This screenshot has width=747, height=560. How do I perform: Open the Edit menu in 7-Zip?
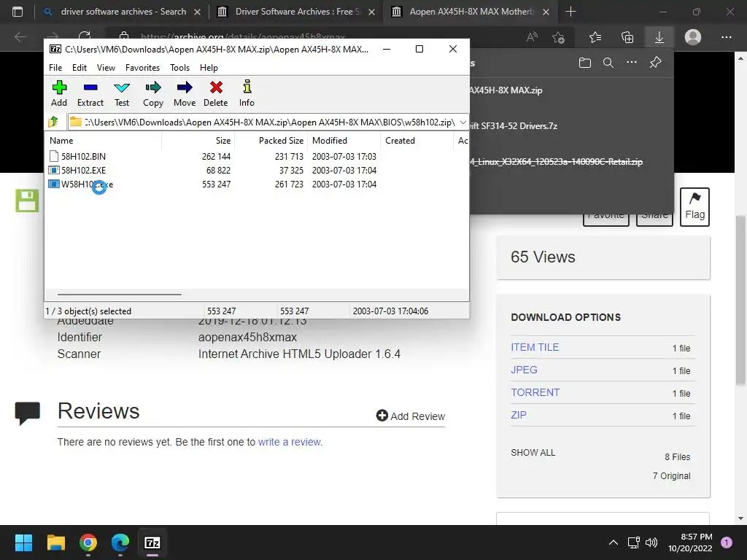[x=79, y=68]
